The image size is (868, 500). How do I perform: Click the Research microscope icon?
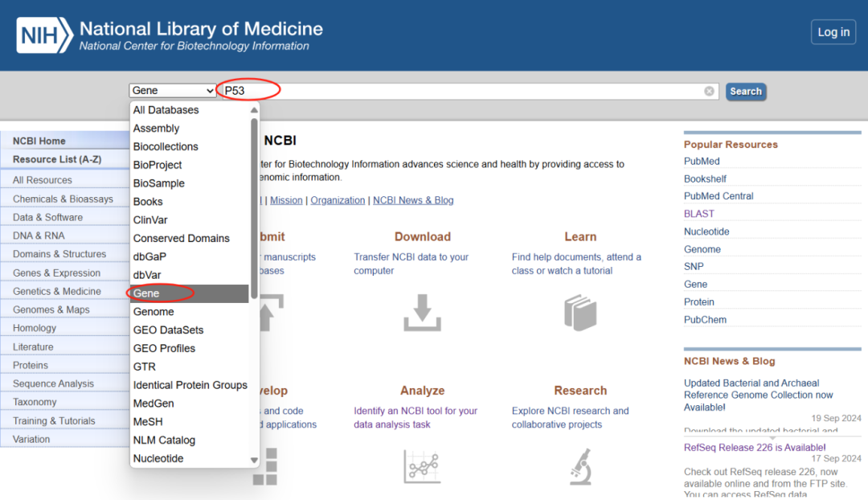(580, 466)
